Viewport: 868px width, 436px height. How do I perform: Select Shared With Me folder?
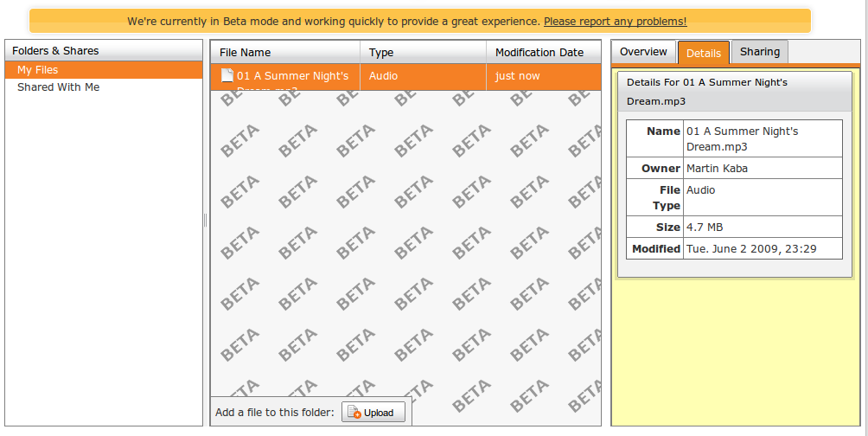[x=58, y=87]
